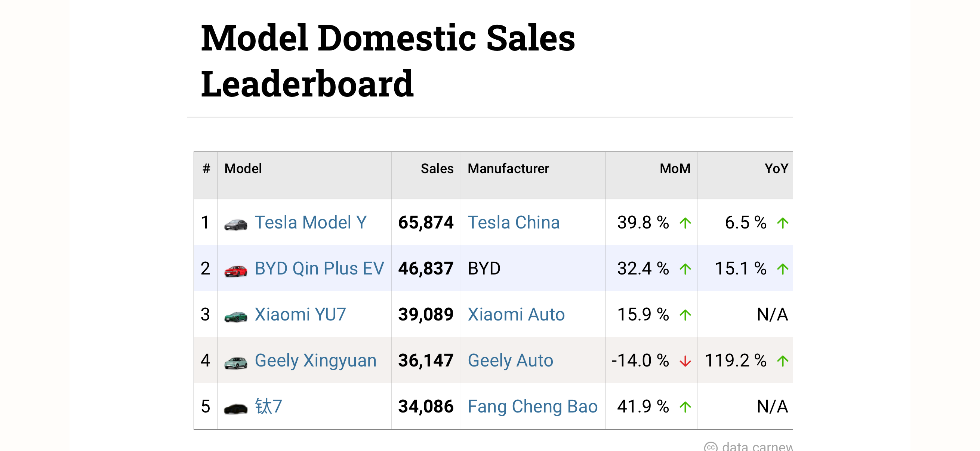This screenshot has width=980, height=451.
Task: Click the Geely Xingyuan car icon
Action: (235, 362)
